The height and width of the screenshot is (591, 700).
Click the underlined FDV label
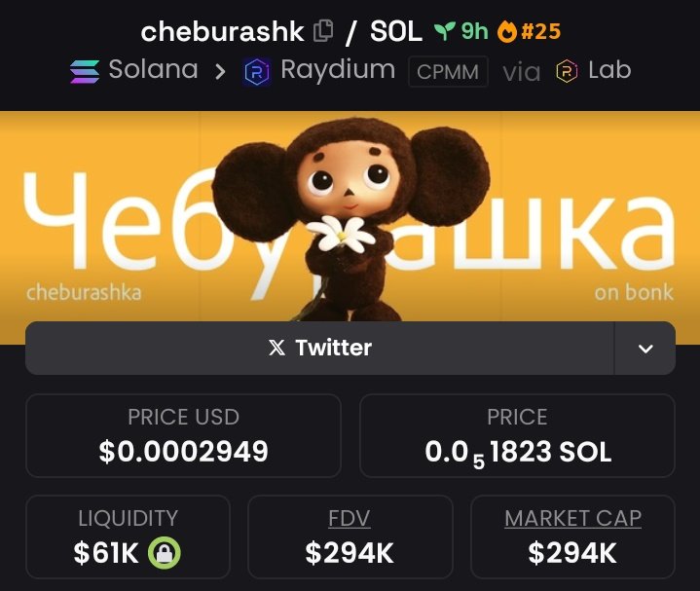click(350, 518)
